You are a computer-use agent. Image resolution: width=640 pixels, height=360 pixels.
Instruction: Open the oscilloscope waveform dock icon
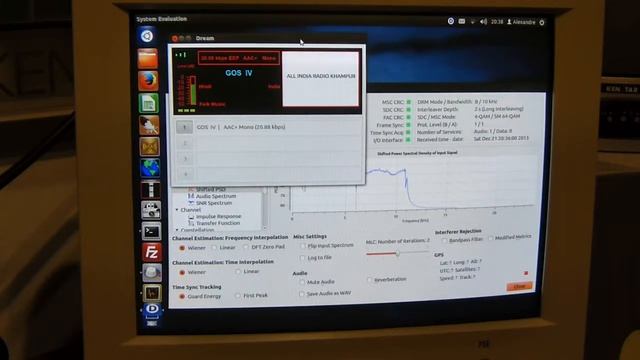click(152, 293)
